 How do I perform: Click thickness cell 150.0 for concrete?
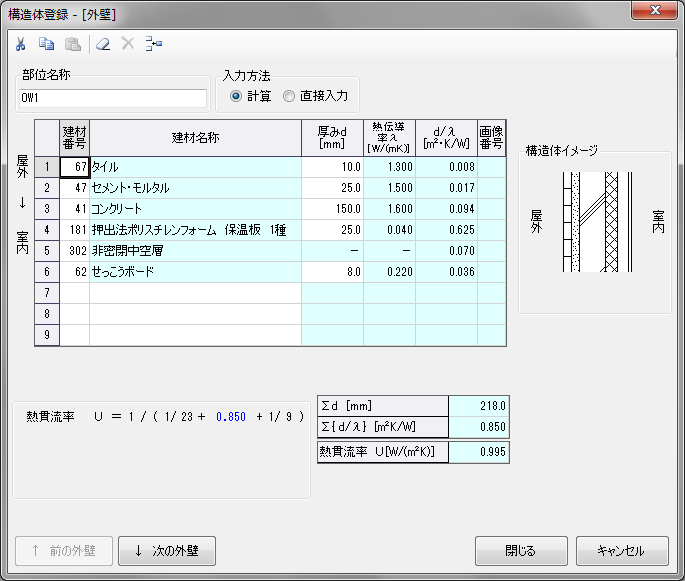332,209
